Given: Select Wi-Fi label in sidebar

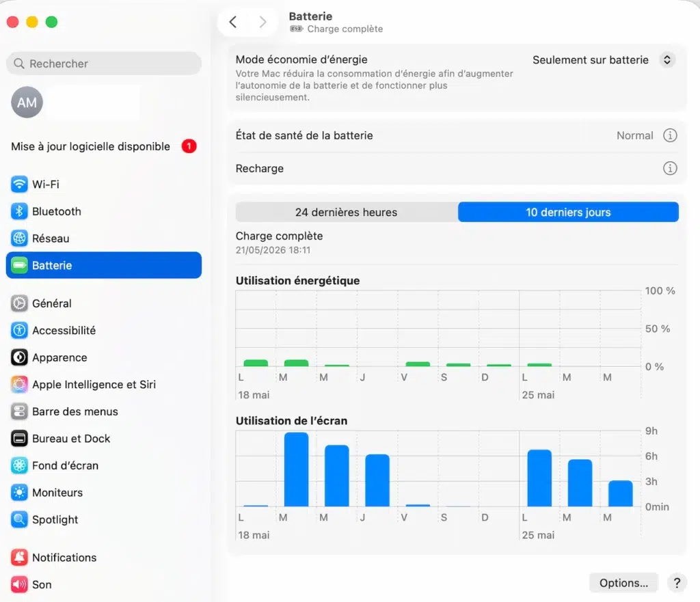Looking at the screenshot, I should pos(46,184).
